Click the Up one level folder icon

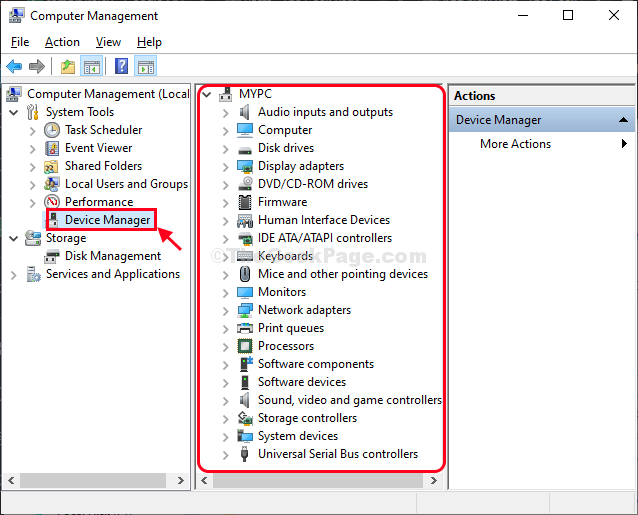coord(68,66)
